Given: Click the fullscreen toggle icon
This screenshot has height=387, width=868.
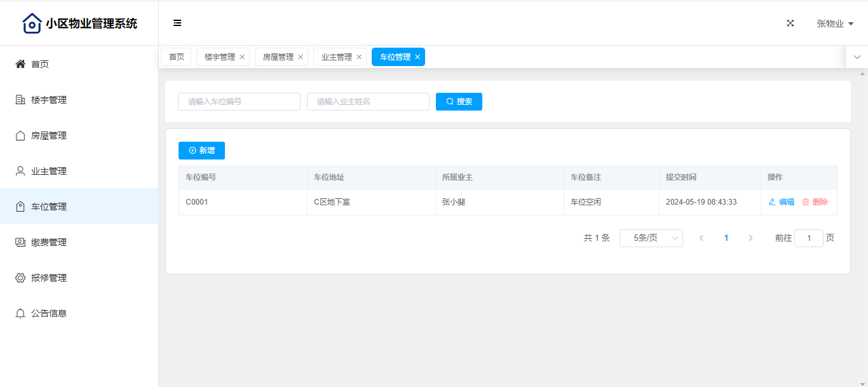Looking at the screenshot, I should tap(790, 24).
